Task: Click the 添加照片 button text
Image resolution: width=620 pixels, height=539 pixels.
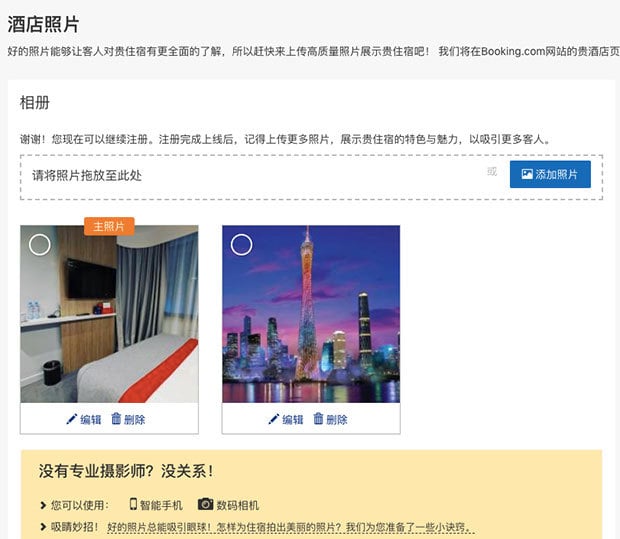Action: 556,174
